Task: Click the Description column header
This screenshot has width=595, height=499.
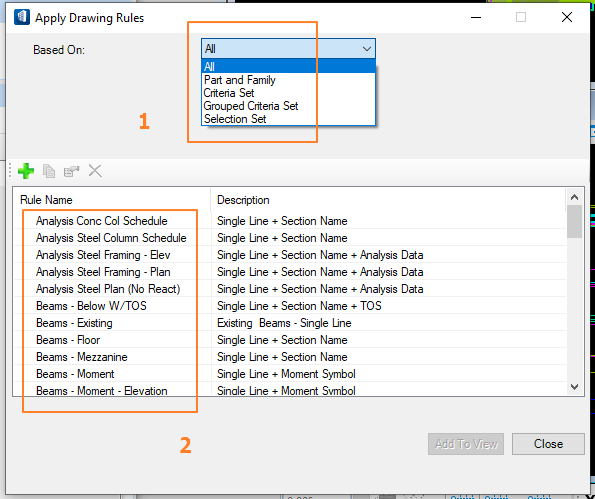Action: tap(388, 200)
